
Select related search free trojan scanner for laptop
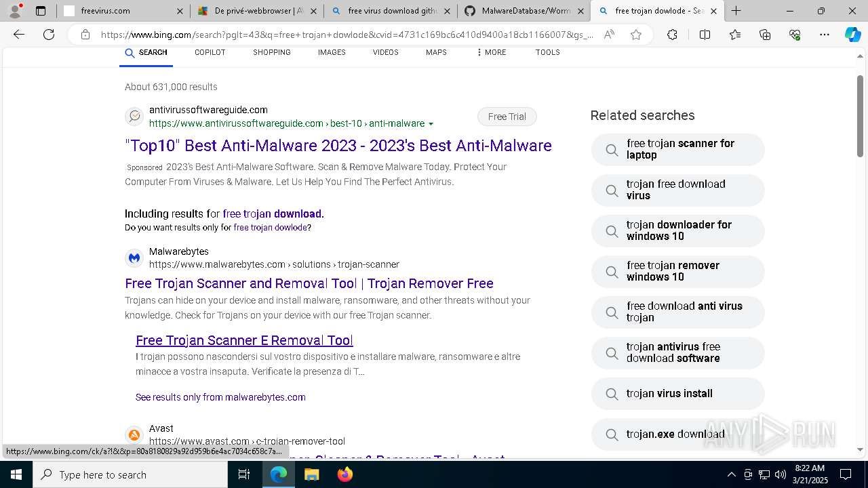(x=678, y=149)
